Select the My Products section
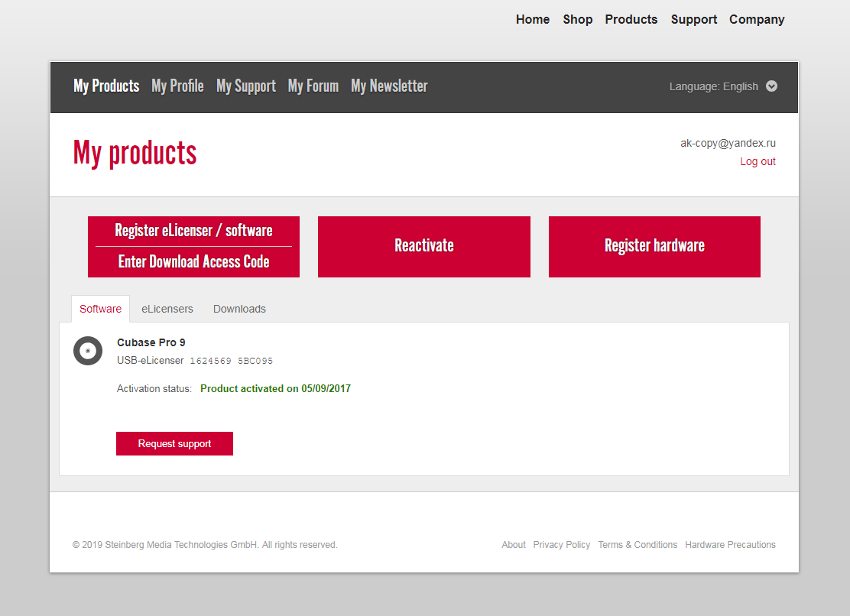 click(106, 86)
